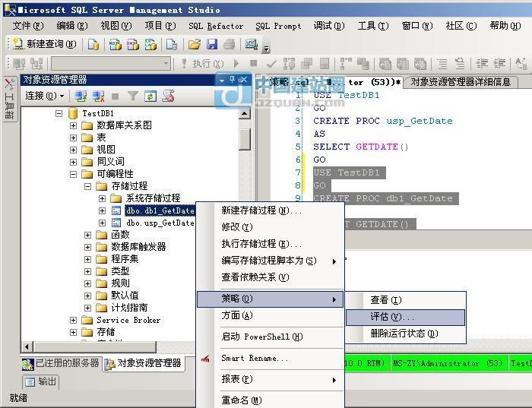Click the activity monitor toolbar icon
Screen dimensions: 532x408
pos(252,44)
